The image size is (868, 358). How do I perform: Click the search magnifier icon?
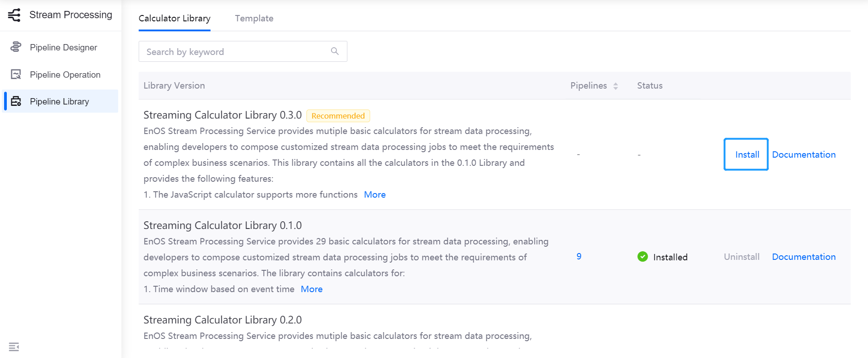pyautogui.click(x=335, y=51)
